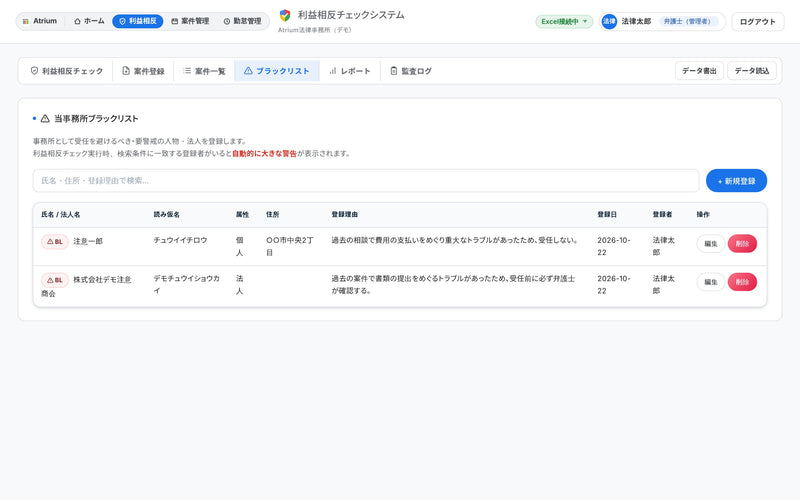Click the 登録日 column header
Viewport: 800px width, 500px height.
pyautogui.click(x=607, y=215)
